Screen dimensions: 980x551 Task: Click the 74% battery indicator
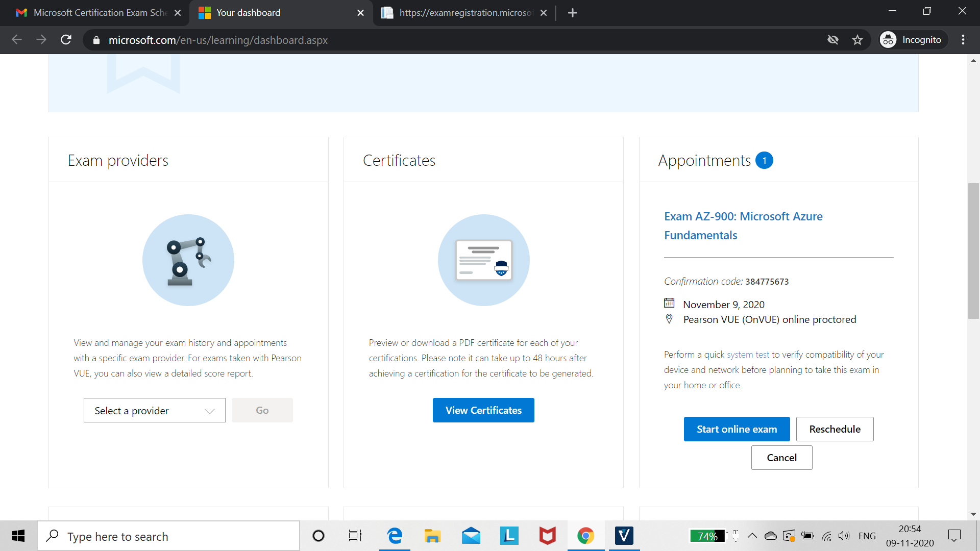point(707,536)
